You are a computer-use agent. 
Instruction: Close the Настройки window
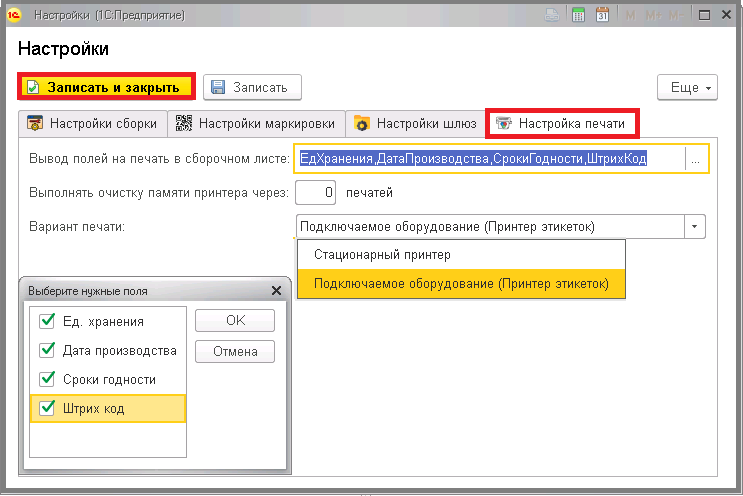[726, 15]
